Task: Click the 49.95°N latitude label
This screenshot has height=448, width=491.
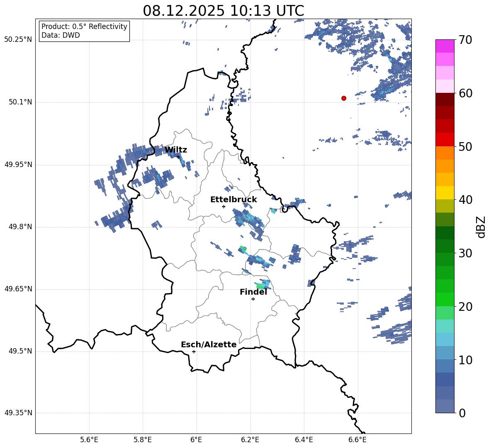Action: [x=18, y=165]
